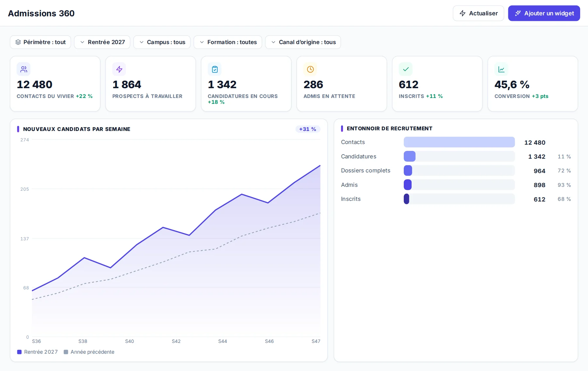Click the clock icon above 286
This screenshot has width=588, height=371.
[x=310, y=69]
